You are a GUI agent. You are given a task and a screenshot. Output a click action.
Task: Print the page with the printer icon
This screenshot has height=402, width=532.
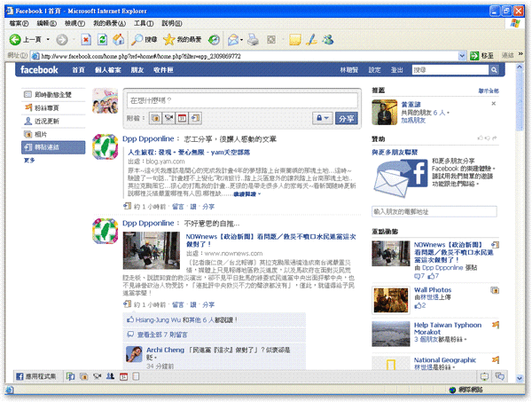pos(253,40)
